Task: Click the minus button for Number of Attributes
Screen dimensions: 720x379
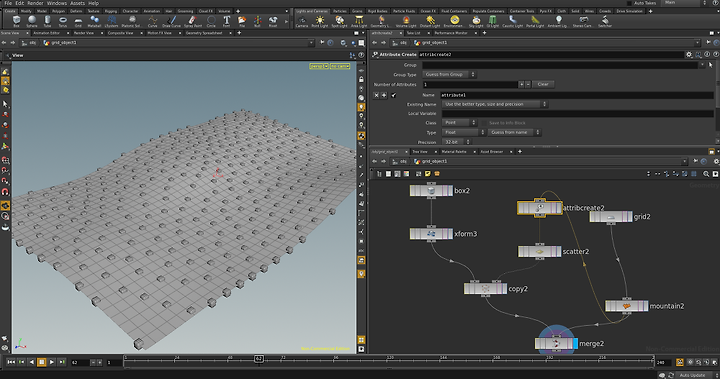Action: (528, 85)
